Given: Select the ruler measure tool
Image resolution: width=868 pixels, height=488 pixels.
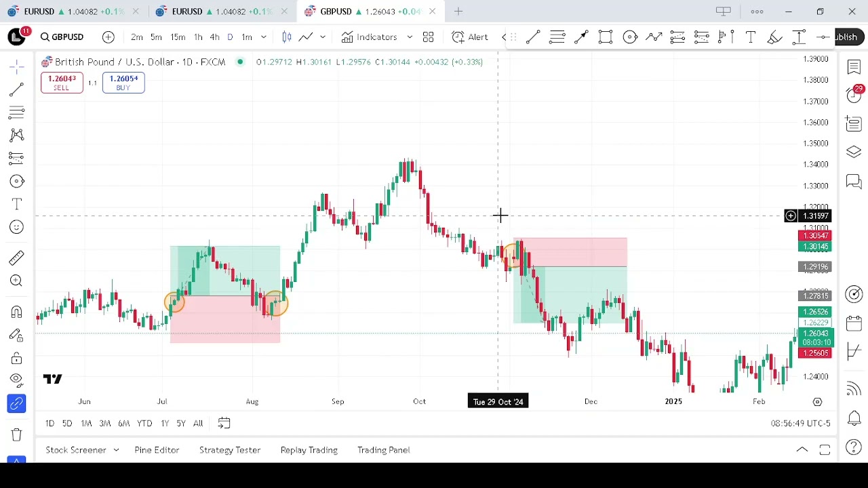Looking at the screenshot, I should tap(16, 258).
